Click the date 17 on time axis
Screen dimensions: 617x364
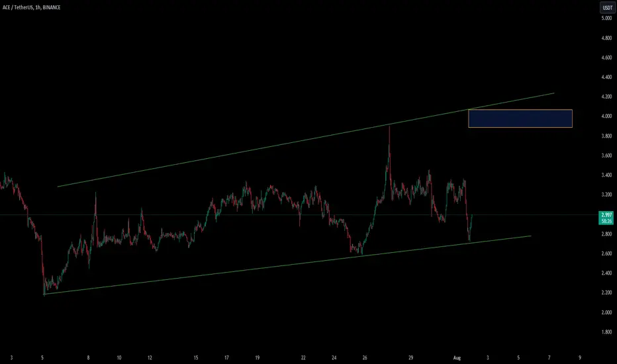(x=226, y=357)
